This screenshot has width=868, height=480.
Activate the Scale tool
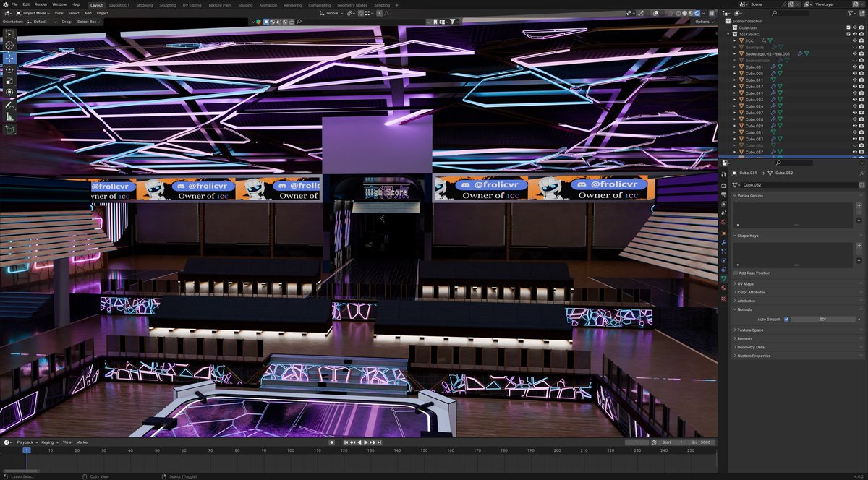pos(9,81)
